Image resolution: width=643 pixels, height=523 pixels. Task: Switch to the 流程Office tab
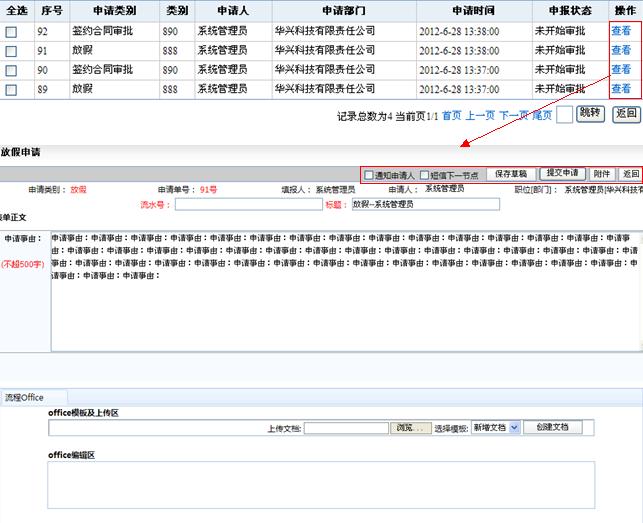(24, 398)
